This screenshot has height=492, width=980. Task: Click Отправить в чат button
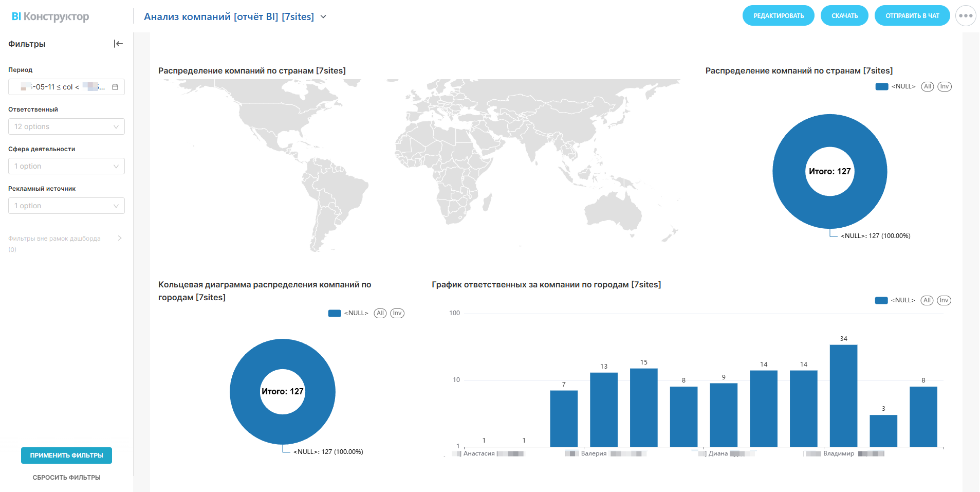click(x=912, y=15)
